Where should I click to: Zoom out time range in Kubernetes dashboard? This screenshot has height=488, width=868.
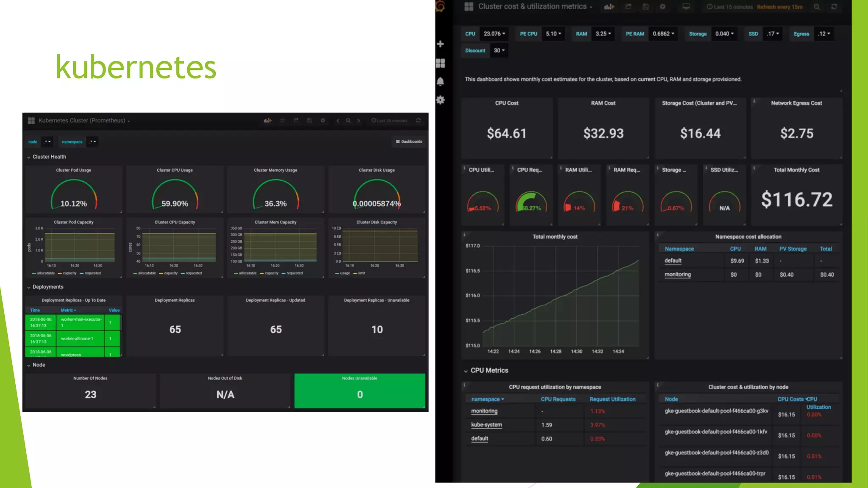click(348, 121)
